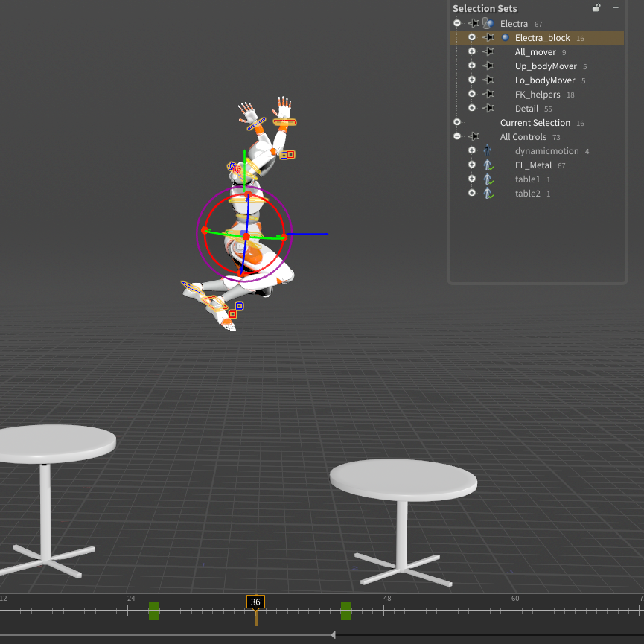Select the round table on the right
This screenshot has height=644, width=644.
pyautogui.click(x=404, y=479)
